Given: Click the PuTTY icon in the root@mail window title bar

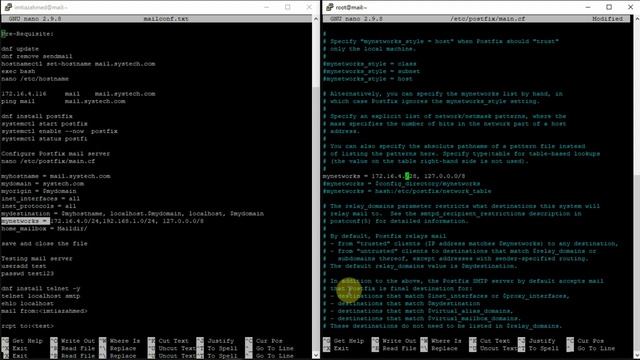Looking at the screenshot, I should 329,7.
